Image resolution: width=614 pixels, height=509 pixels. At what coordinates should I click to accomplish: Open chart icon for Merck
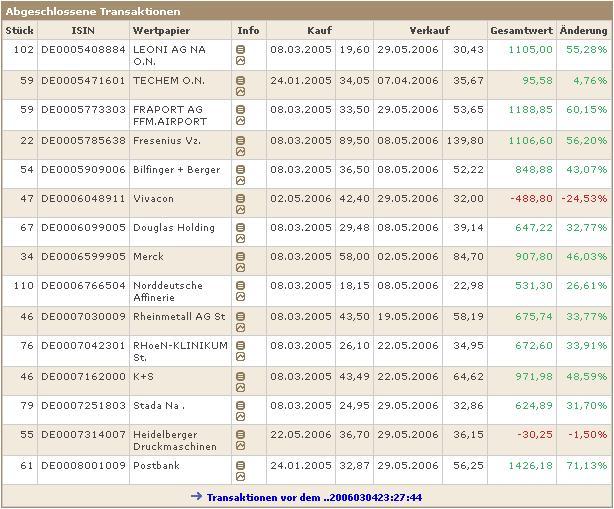(x=240, y=267)
